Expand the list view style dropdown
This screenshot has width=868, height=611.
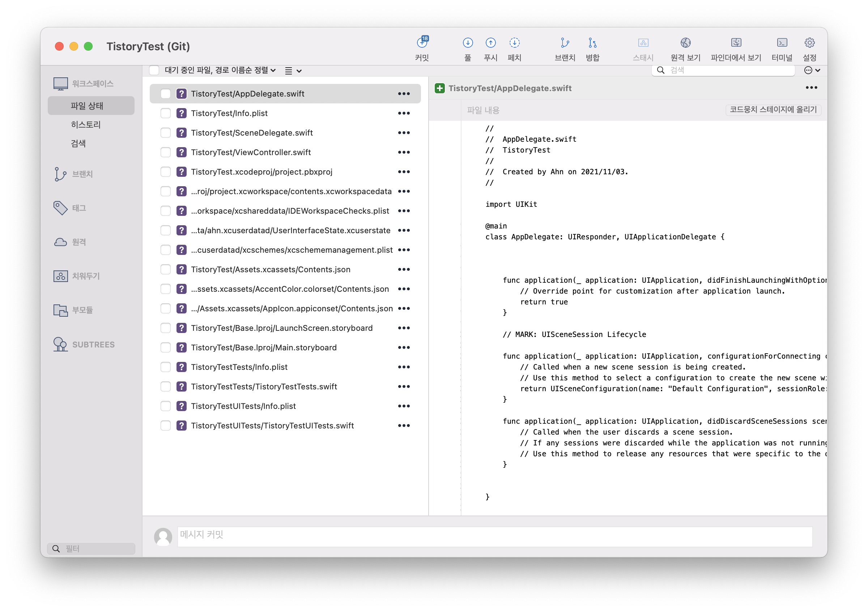[x=293, y=70]
